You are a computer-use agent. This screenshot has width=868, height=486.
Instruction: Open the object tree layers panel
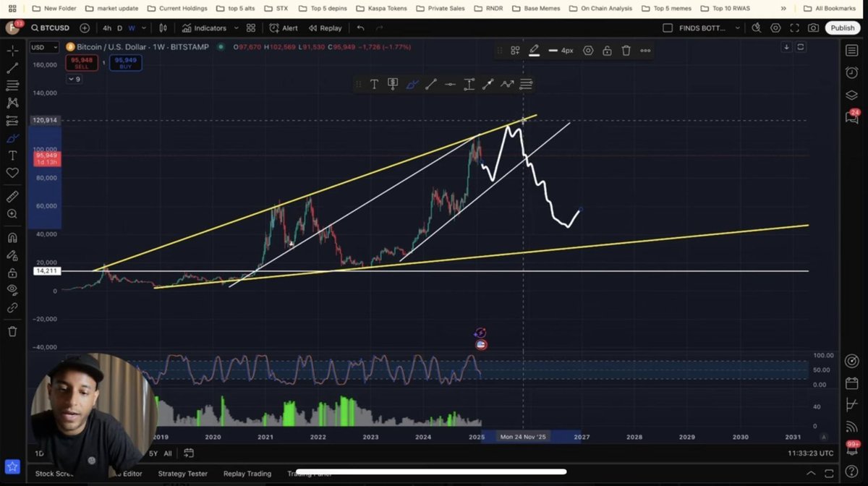click(851, 95)
